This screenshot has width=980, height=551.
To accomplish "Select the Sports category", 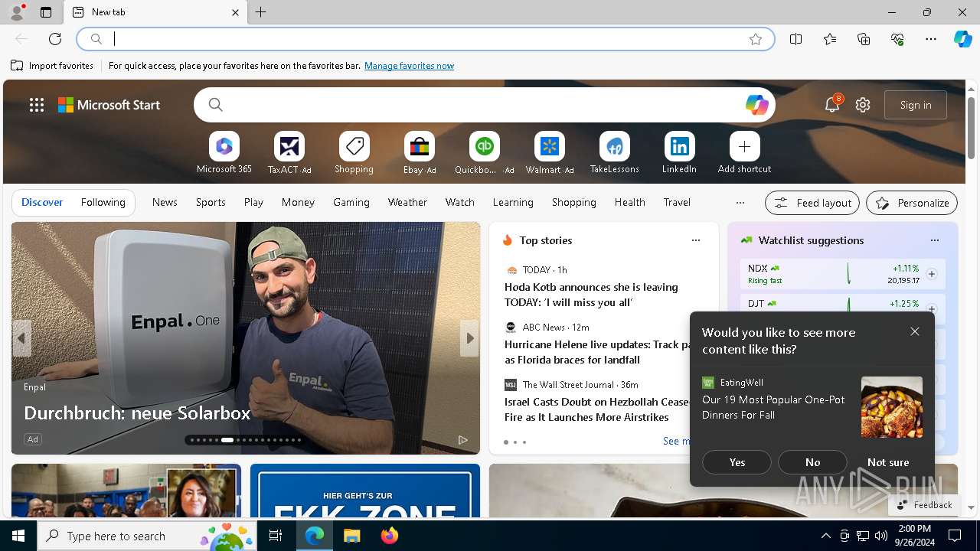I will (211, 203).
